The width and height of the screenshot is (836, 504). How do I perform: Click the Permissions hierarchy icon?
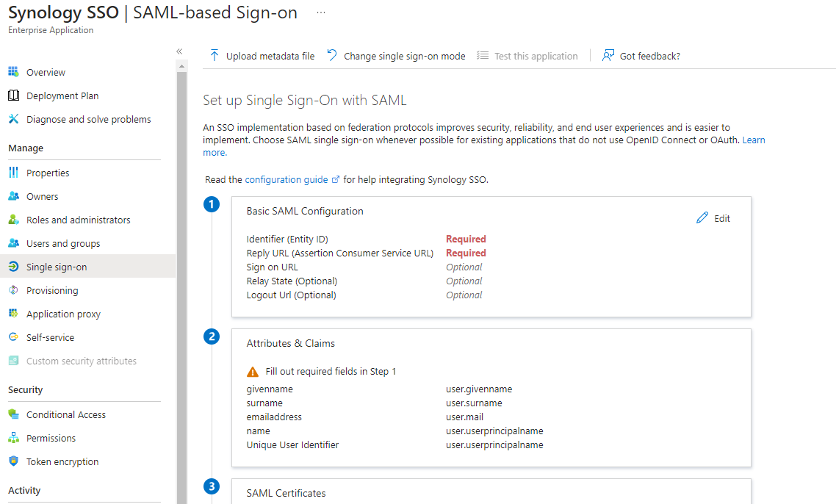coord(13,438)
